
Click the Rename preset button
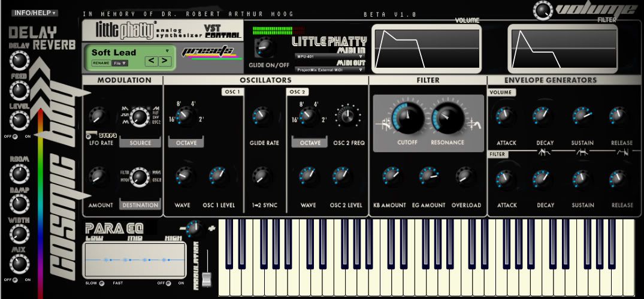[x=101, y=64]
